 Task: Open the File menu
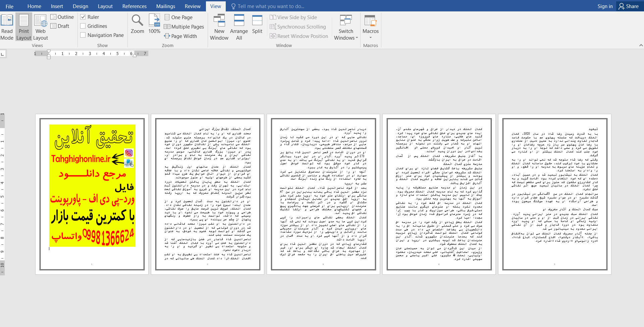pyautogui.click(x=9, y=6)
